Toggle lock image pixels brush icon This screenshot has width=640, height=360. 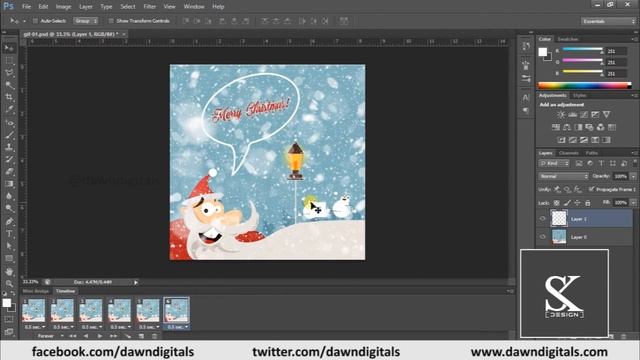pyautogui.click(x=567, y=203)
